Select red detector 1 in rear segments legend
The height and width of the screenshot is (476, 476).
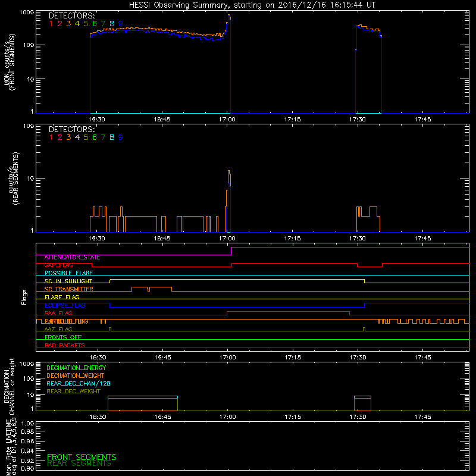click(x=51, y=137)
